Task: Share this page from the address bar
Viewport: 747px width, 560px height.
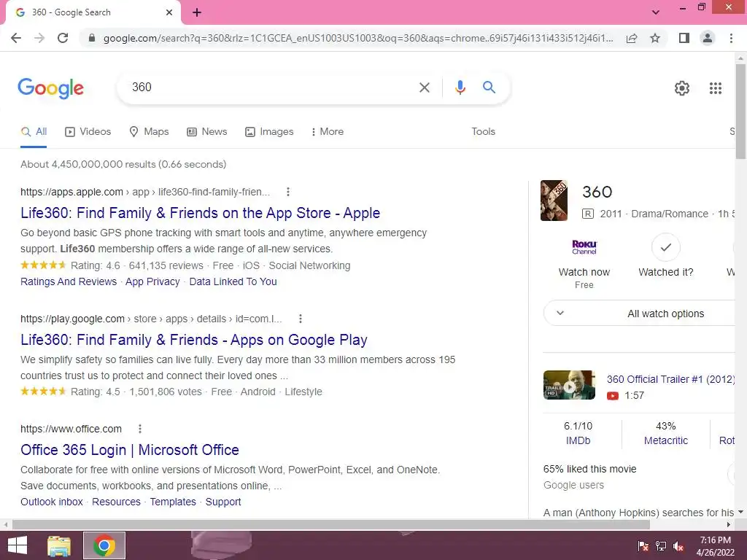Action: click(632, 38)
